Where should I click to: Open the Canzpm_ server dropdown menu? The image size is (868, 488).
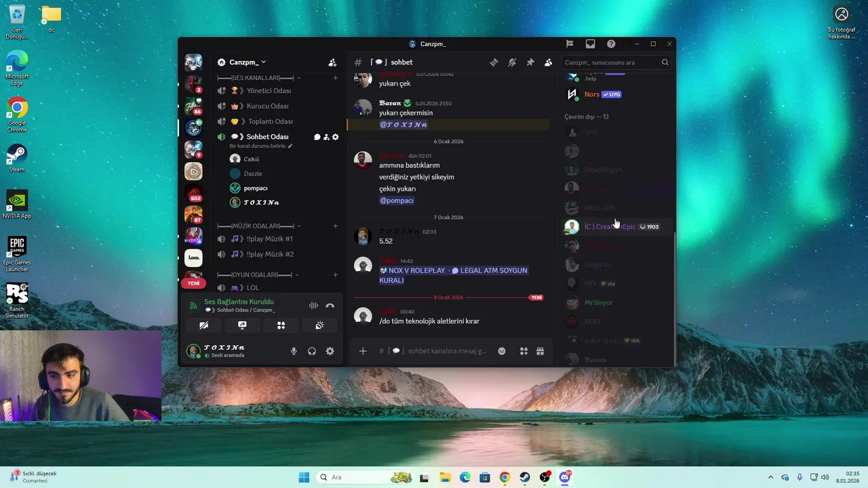[248, 62]
